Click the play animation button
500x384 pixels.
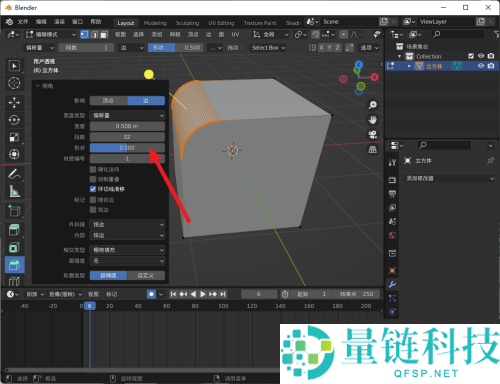(203, 294)
